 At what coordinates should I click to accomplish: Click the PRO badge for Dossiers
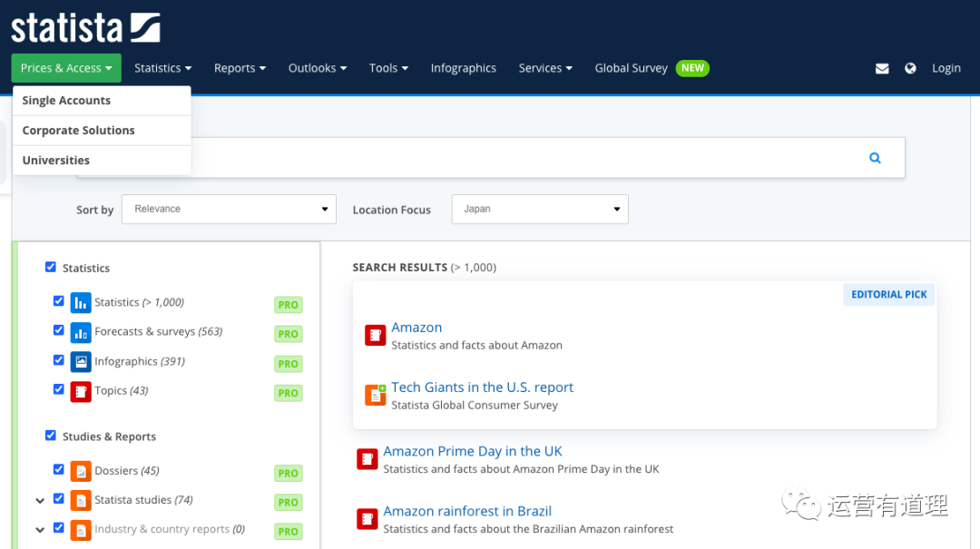point(289,474)
